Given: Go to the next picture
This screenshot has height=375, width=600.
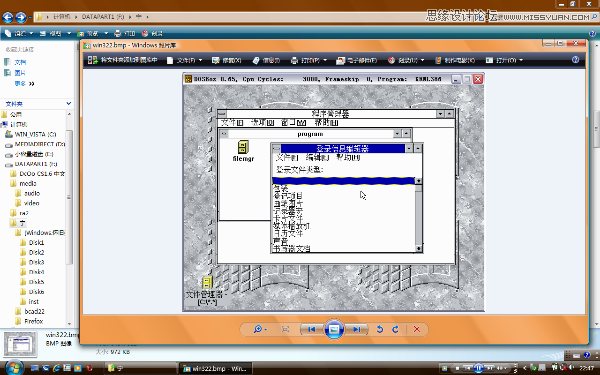Looking at the screenshot, I should 357,329.
